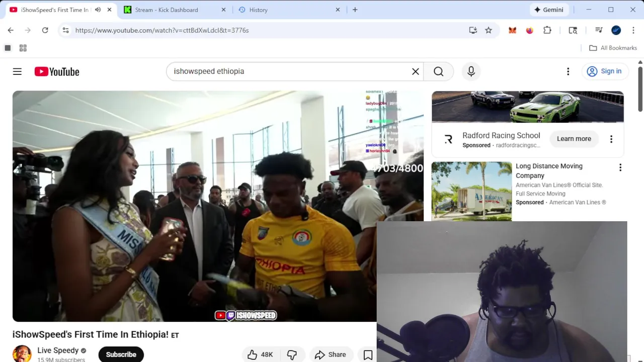Submit search with the magnifier button
This screenshot has height=362, width=644.
[x=439, y=71]
